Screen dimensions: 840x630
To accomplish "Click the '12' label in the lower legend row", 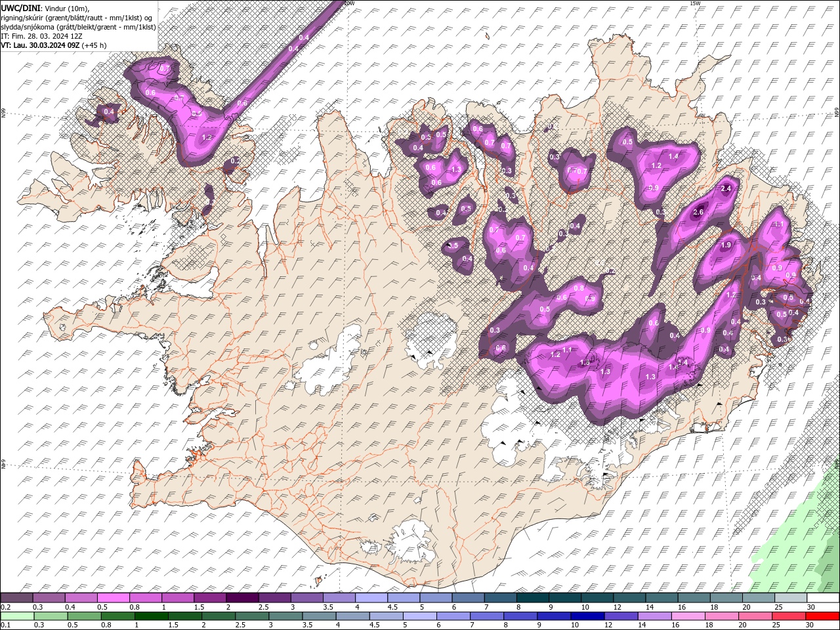I will pyautogui.click(x=608, y=625).
